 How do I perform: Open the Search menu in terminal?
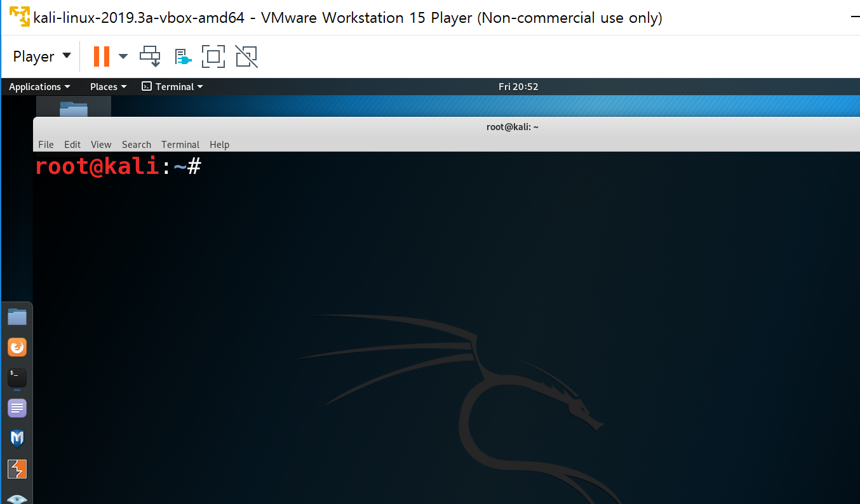137,144
